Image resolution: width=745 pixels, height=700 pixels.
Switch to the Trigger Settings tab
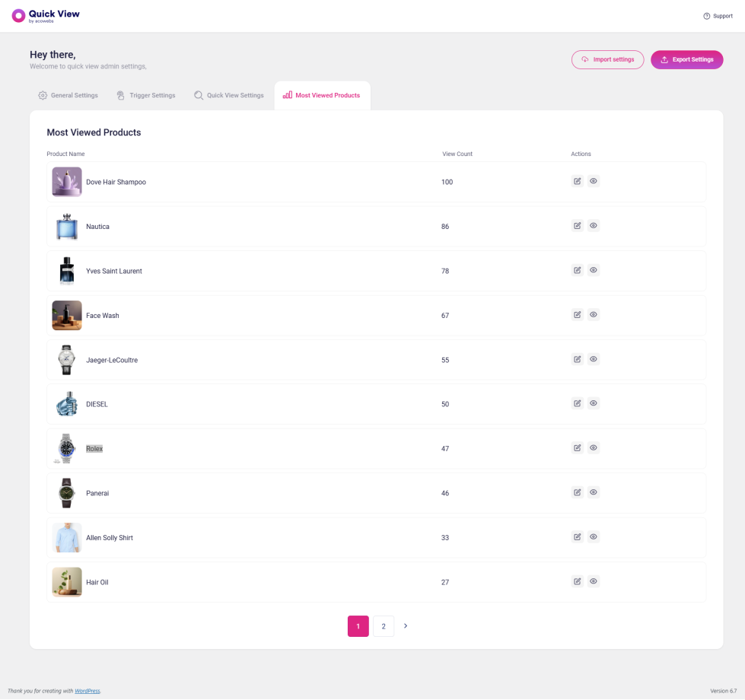click(146, 95)
